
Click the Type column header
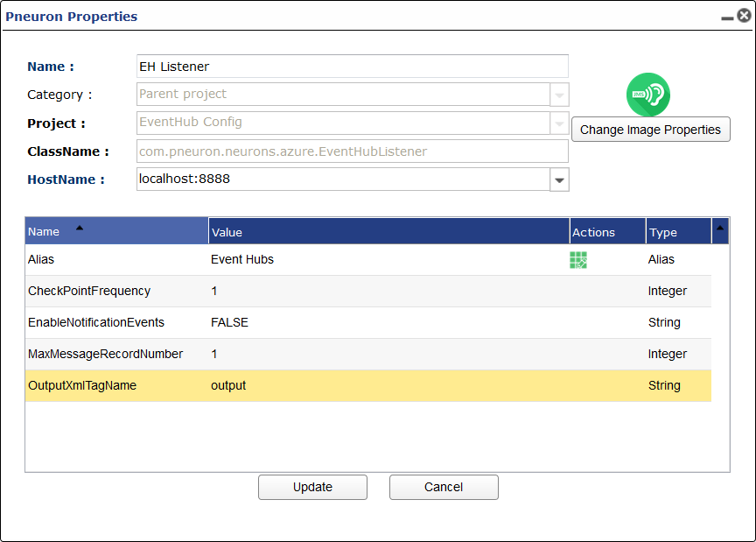tap(678, 231)
